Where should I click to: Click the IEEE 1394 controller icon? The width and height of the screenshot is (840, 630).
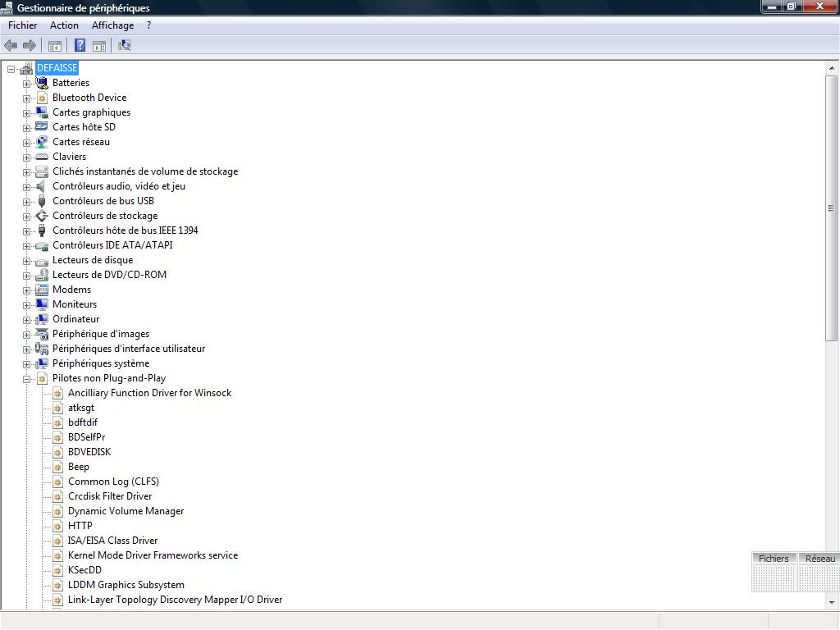tap(42, 231)
